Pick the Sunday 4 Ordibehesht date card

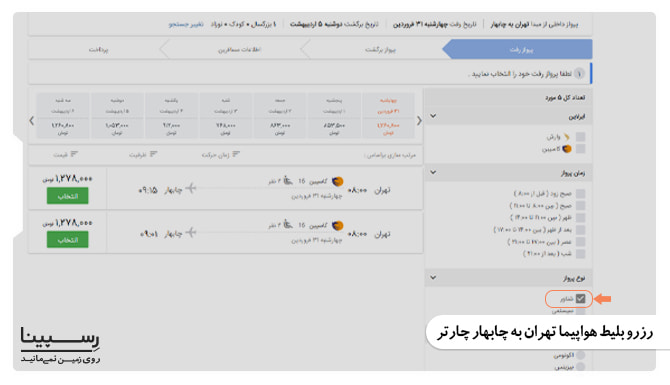click(171, 115)
